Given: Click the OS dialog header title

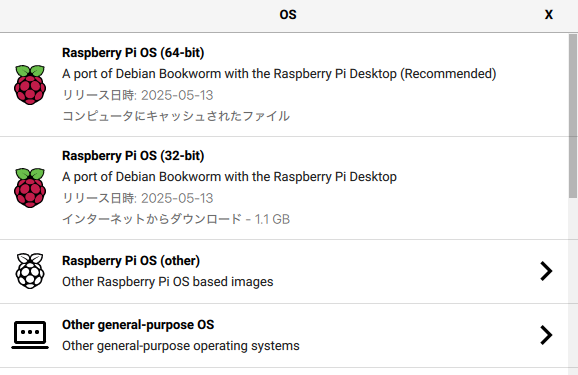Looking at the screenshot, I should click(288, 15).
